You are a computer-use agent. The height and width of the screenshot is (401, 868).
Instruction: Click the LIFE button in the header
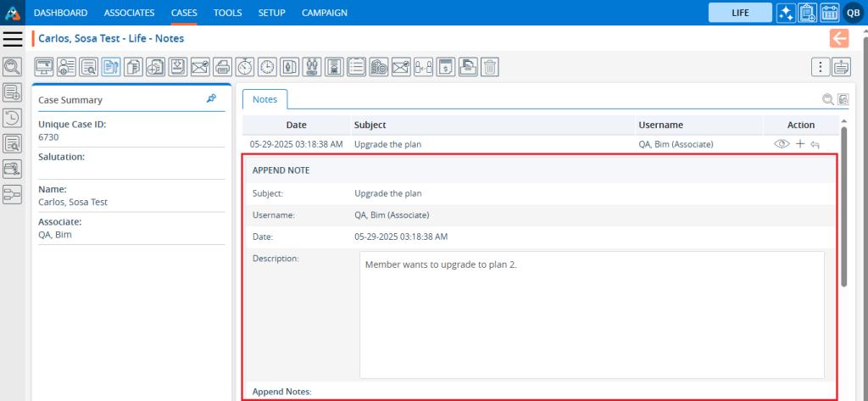click(x=740, y=13)
